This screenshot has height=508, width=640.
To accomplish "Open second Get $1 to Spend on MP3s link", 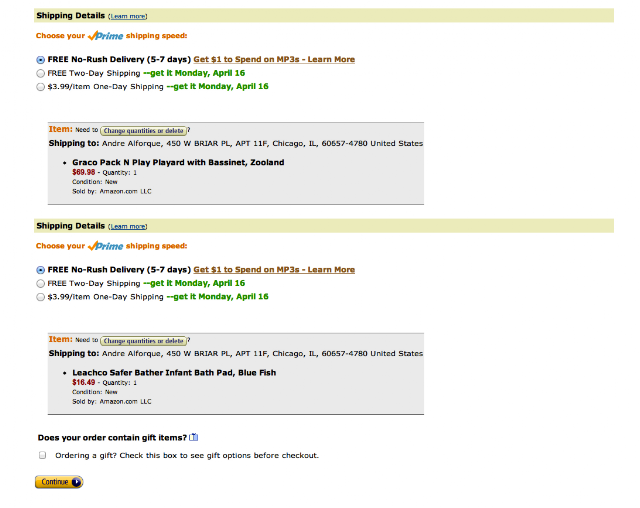I will (x=274, y=270).
